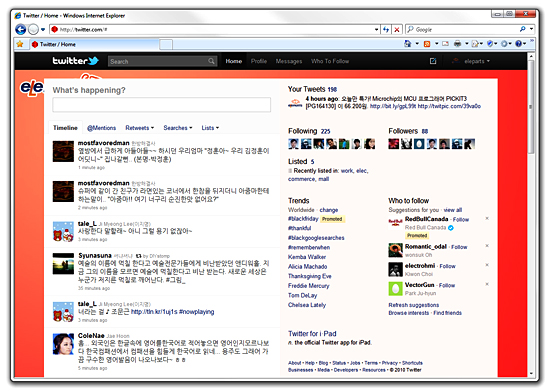Click the Help question mark icon
Viewport: 550px width, 392px height.
click(x=519, y=44)
